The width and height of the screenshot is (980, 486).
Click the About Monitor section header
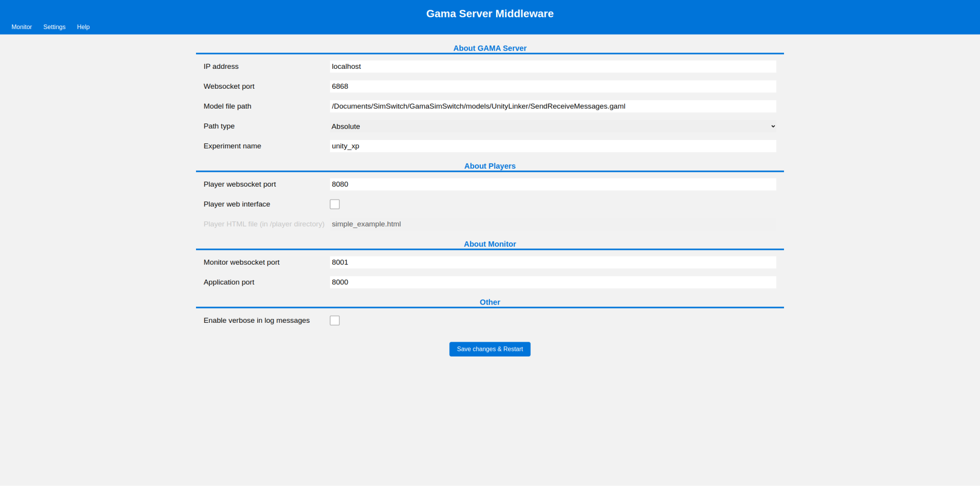(x=489, y=244)
